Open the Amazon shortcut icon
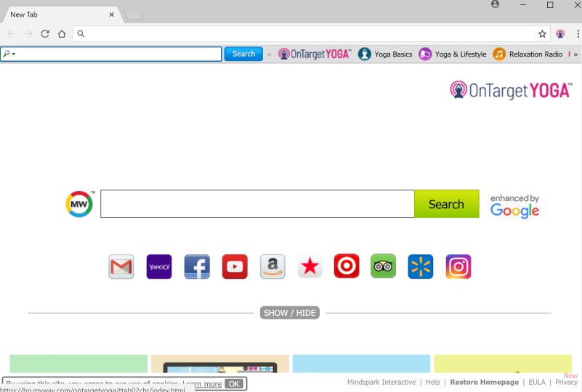582x392 pixels. [x=272, y=266]
